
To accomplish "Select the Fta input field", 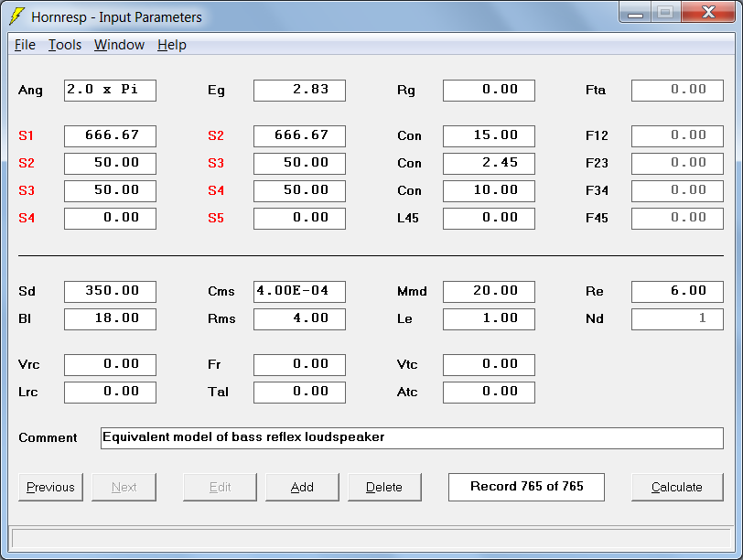I will click(x=678, y=91).
